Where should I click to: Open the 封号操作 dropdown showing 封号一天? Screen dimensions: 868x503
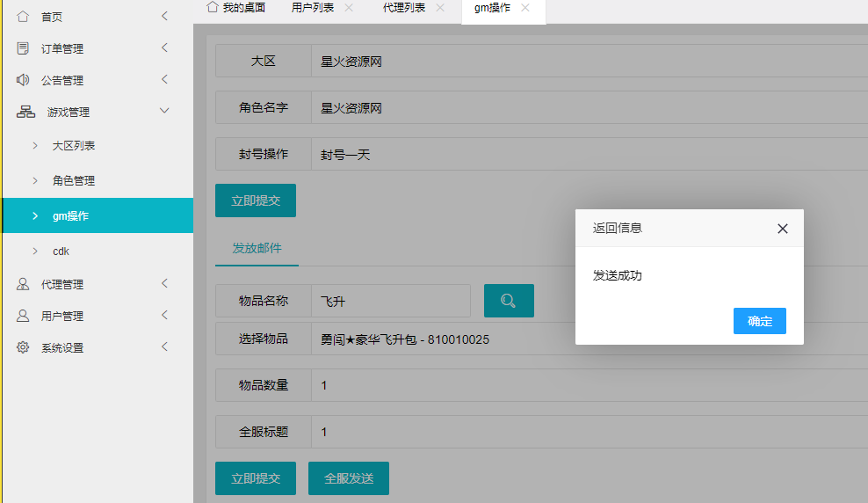click(590, 154)
